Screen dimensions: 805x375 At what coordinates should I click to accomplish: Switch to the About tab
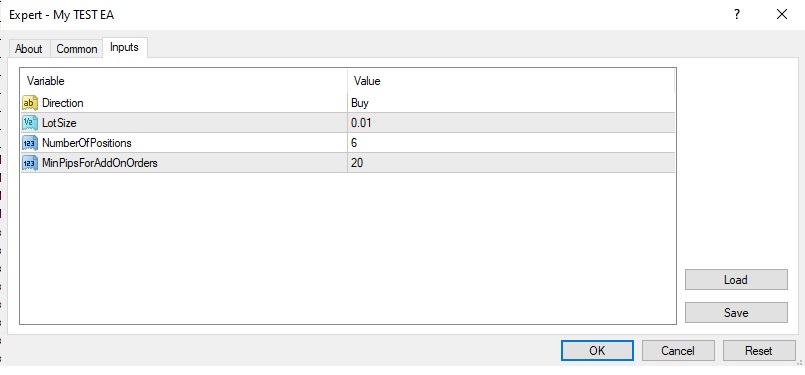(x=29, y=49)
